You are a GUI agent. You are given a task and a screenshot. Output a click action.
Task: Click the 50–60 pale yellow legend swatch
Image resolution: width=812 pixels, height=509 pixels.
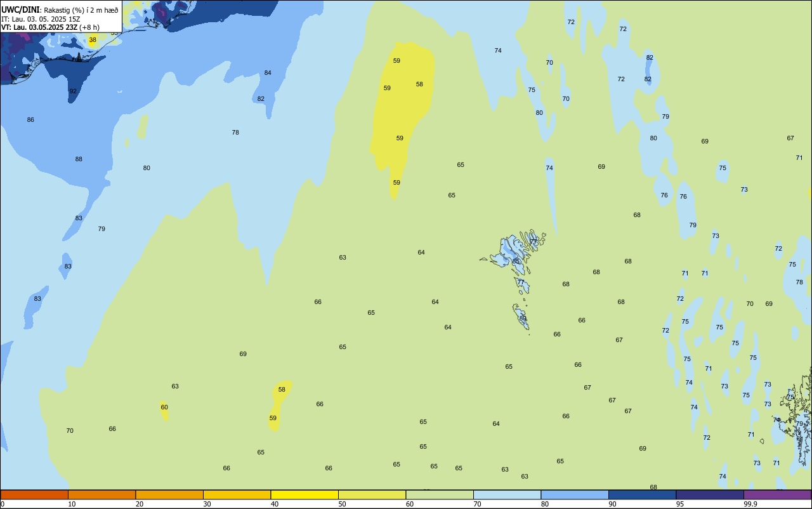(x=372, y=494)
